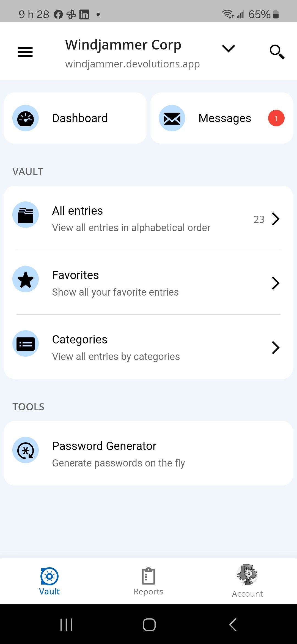Tap the Android back navigation button

pos(233,624)
